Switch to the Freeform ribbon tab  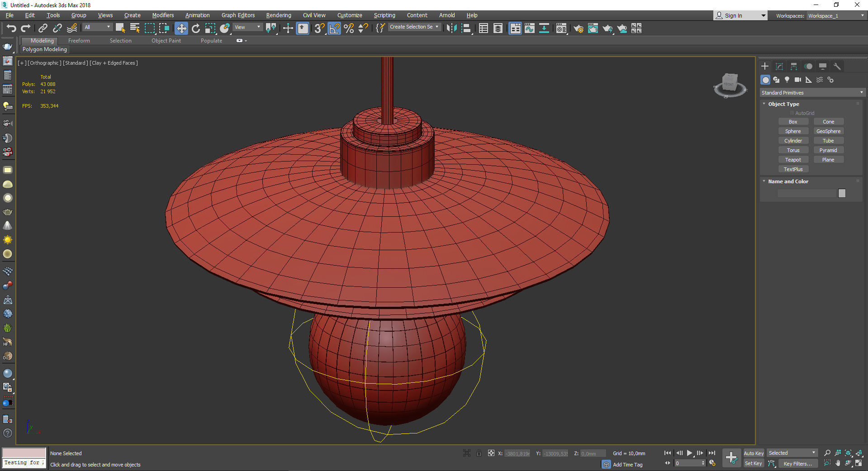pyautogui.click(x=79, y=41)
